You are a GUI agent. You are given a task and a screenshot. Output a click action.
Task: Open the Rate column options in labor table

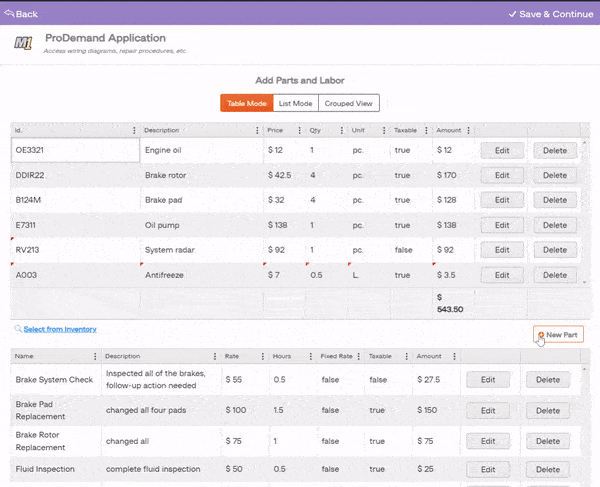tap(263, 356)
